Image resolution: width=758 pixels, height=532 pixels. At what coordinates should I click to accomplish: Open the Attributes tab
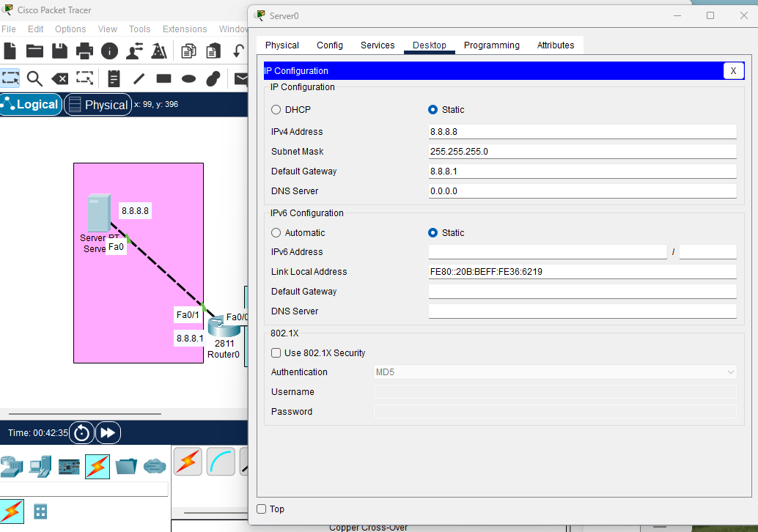pos(556,45)
